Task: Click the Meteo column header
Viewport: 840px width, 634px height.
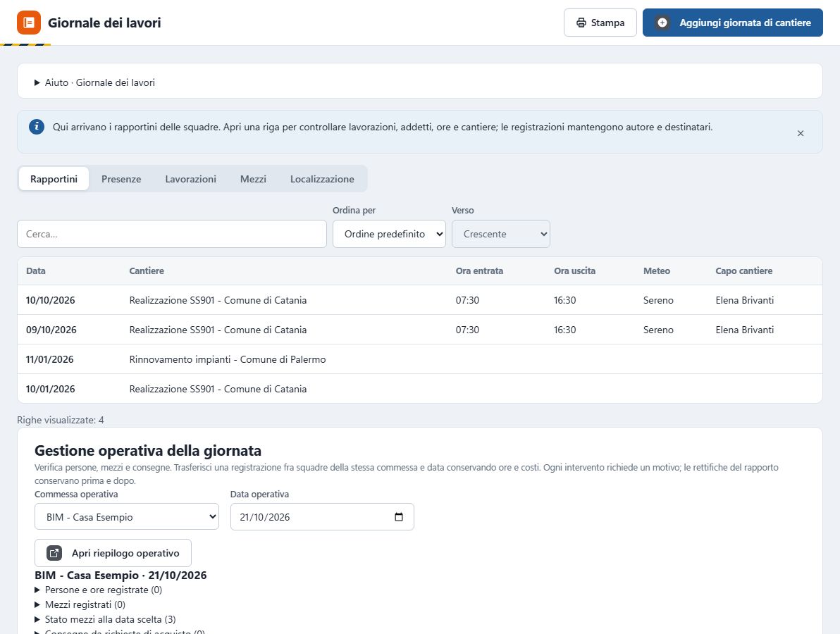Action: (x=657, y=271)
